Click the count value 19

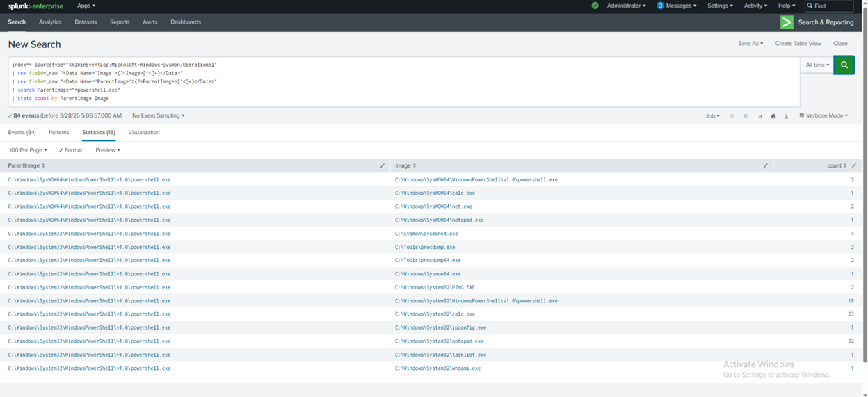point(851,301)
